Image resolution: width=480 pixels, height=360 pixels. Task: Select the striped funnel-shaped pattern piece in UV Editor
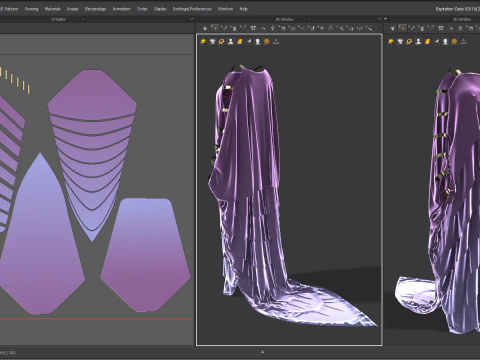pos(92,173)
